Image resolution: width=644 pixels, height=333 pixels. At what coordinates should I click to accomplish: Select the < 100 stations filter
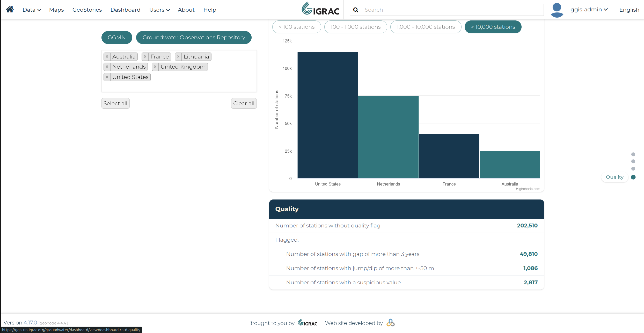(x=297, y=27)
